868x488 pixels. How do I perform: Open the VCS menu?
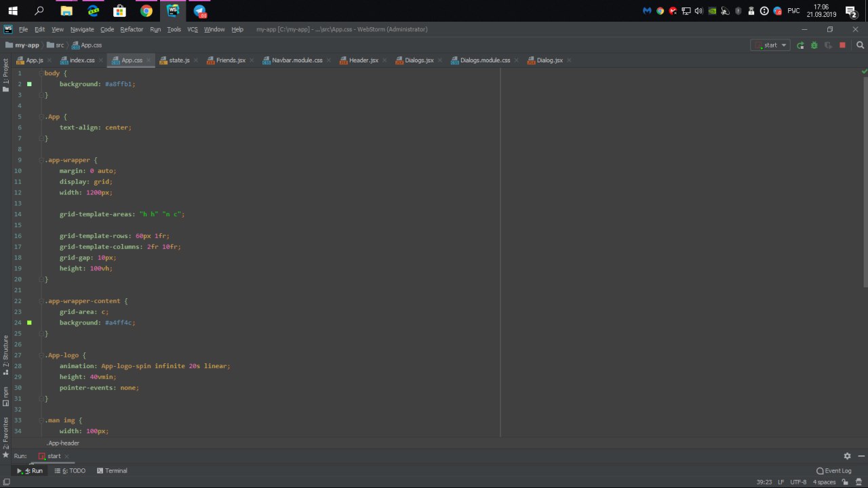click(193, 29)
